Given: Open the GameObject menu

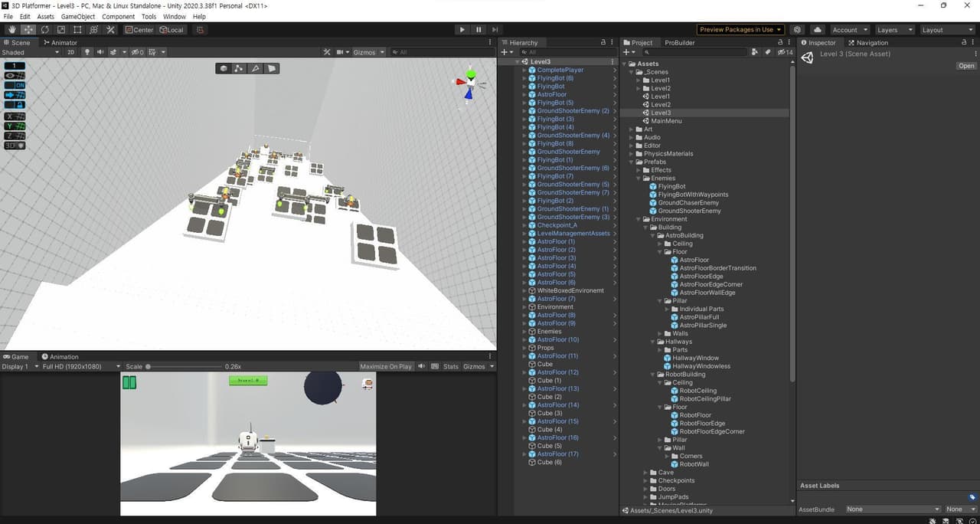Looking at the screenshot, I should pyautogui.click(x=78, y=16).
